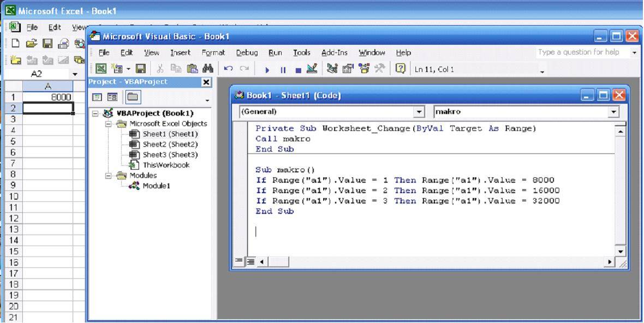
Task: Select Sheet3 (Sheet3) in project tree
Action: point(170,155)
